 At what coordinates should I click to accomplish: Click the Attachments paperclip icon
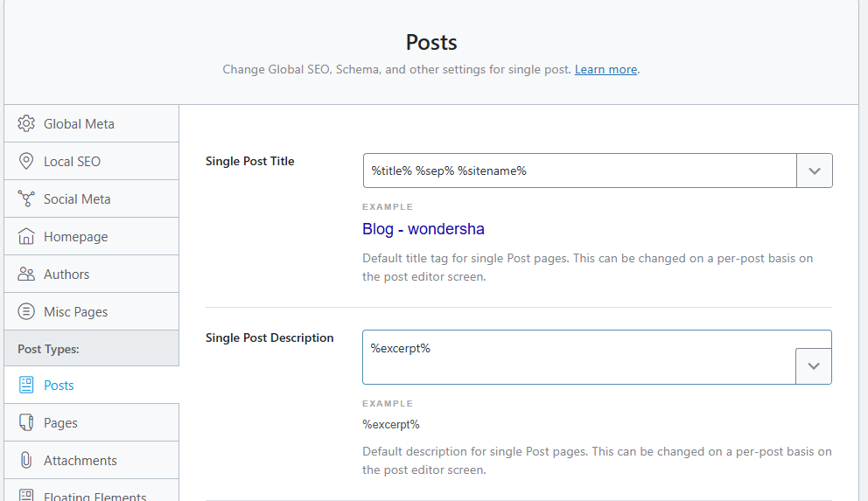[26, 460]
